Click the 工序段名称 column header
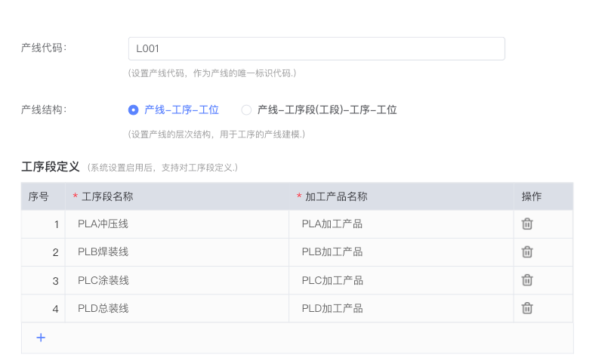This screenshot has height=364, width=611. 107,196
